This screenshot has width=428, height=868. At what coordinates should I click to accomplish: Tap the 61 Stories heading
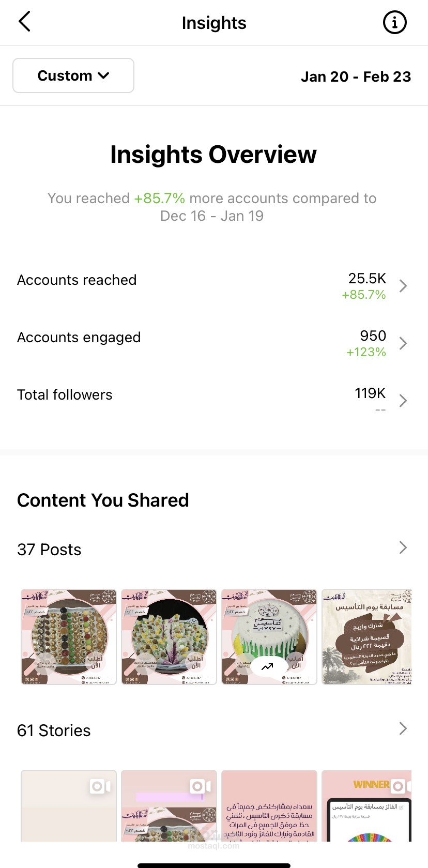[x=54, y=730]
